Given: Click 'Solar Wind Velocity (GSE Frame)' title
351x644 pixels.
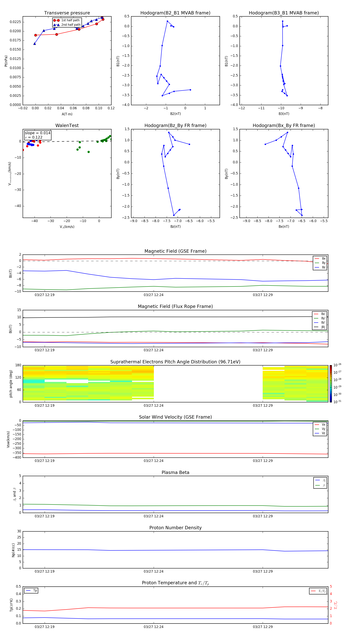Looking at the screenshot, I should [175, 417].
